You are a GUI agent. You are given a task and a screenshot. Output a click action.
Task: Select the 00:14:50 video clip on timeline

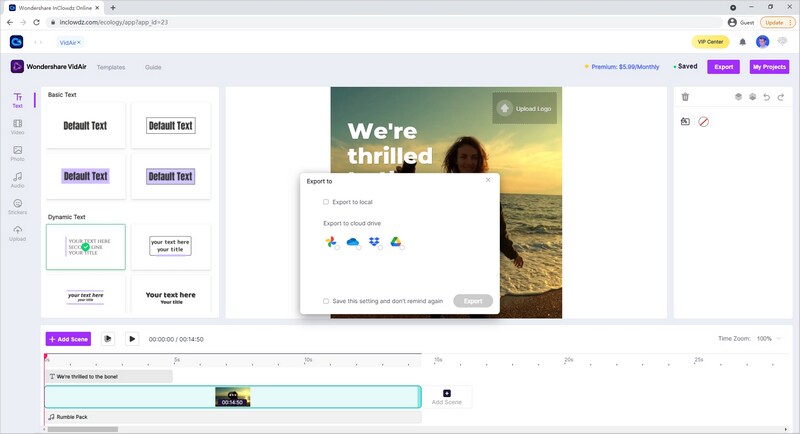pyautogui.click(x=233, y=397)
